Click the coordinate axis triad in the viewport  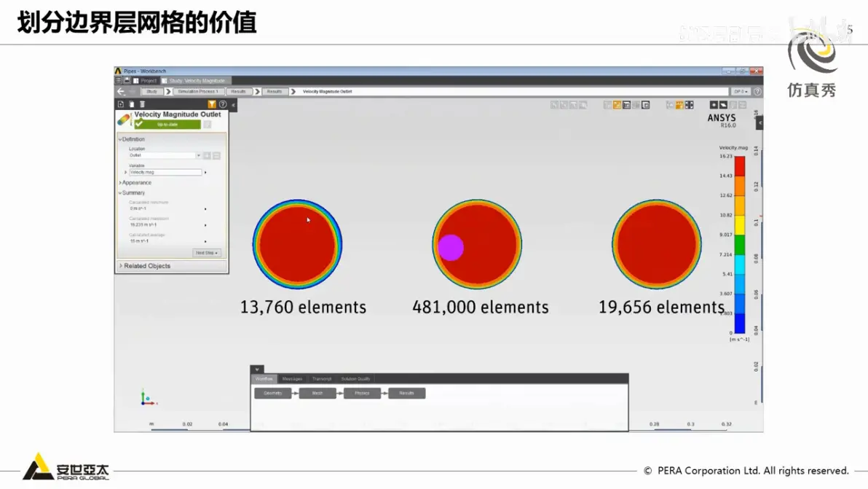click(x=148, y=398)
